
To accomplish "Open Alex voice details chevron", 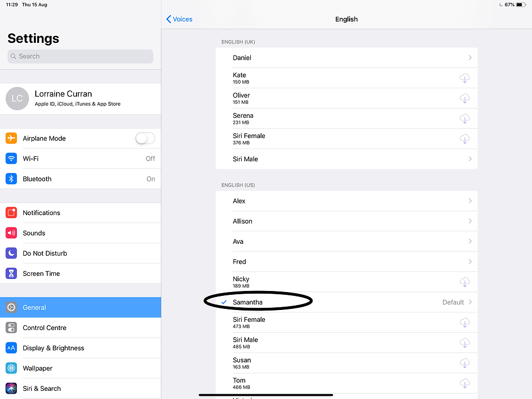I will (470, 201).
